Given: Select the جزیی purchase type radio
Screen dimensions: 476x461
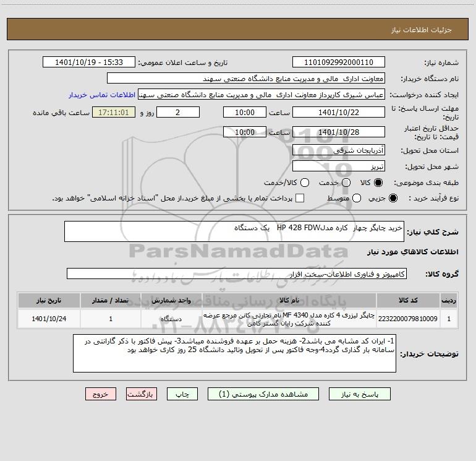Looking at the screenshot, I should pyautogui.click(x=393, y=198).
